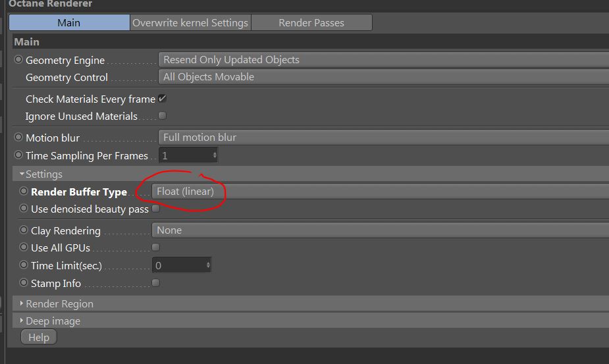The image size is (609, 364).
Task: Click the Render Buffer Type animation dot
Action: coord(24,191)
